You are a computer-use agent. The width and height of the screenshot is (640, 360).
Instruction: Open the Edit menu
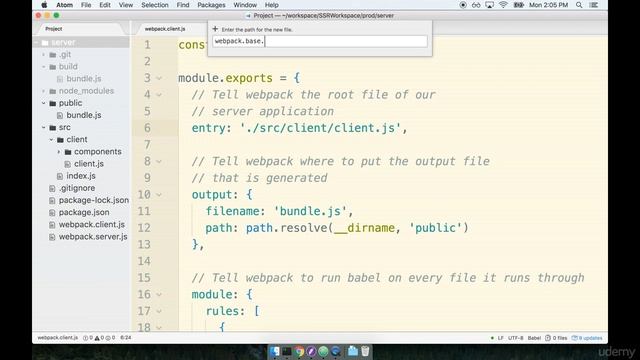[x=105, y=5]
